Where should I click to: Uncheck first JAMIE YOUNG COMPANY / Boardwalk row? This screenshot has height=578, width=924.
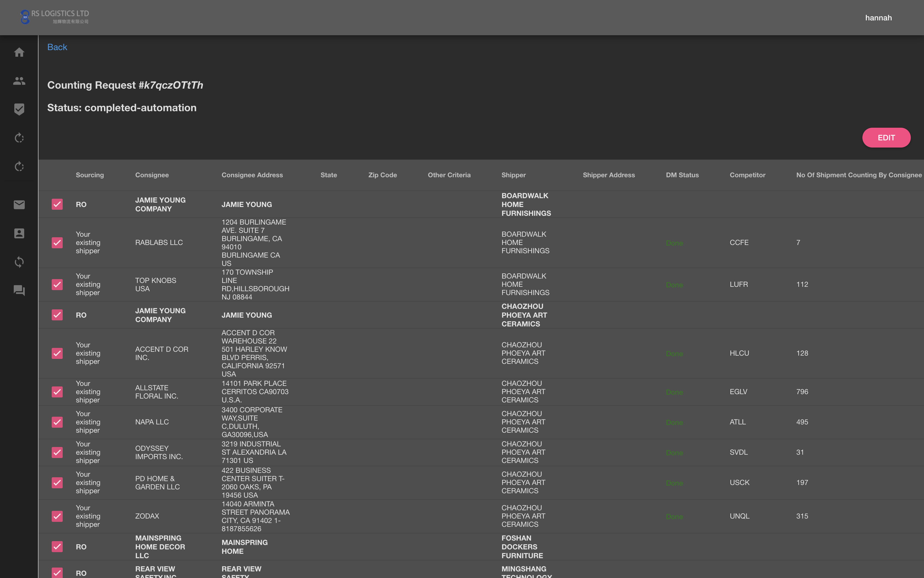[x=57, y=204]
